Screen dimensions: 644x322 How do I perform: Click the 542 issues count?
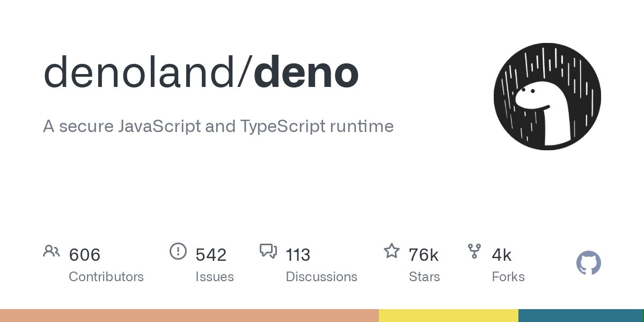211,255
